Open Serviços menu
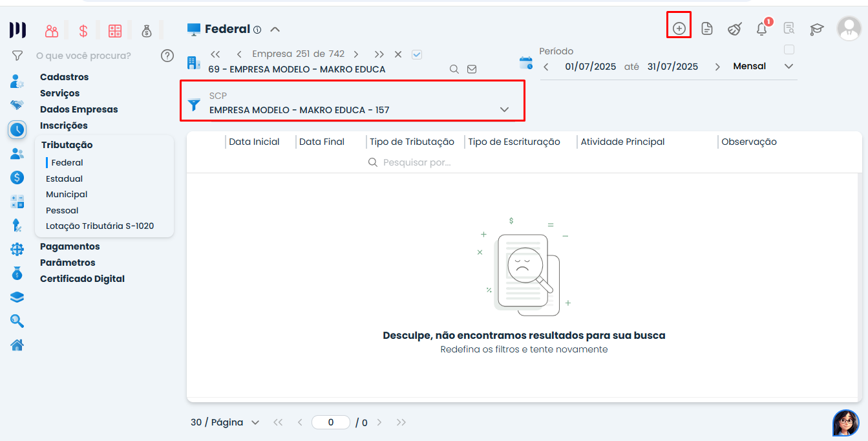 click(x=60, y=93)
